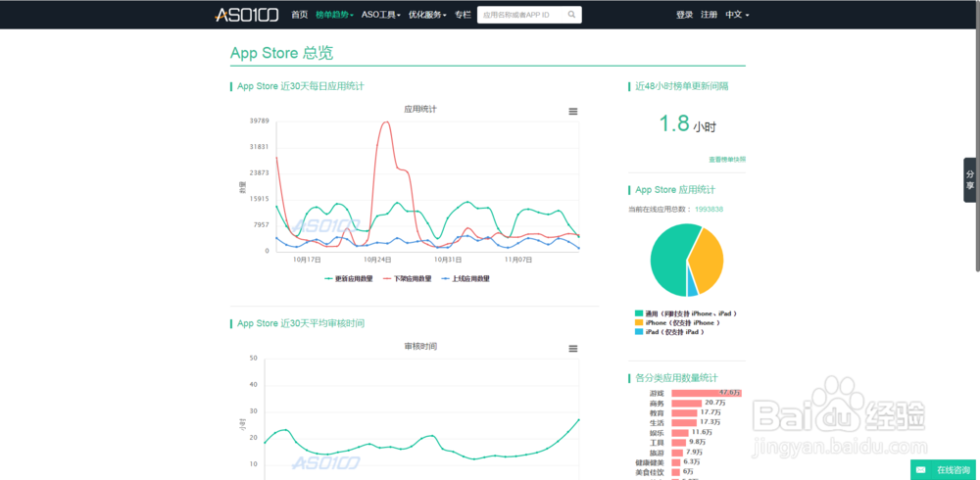
Task: Click the 注册 link
Action: (709, 15)
